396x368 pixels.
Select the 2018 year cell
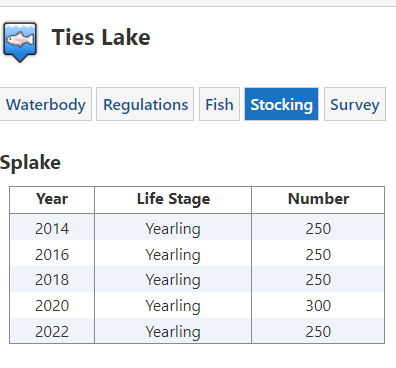pyautogui.click(x=52, y=279)
